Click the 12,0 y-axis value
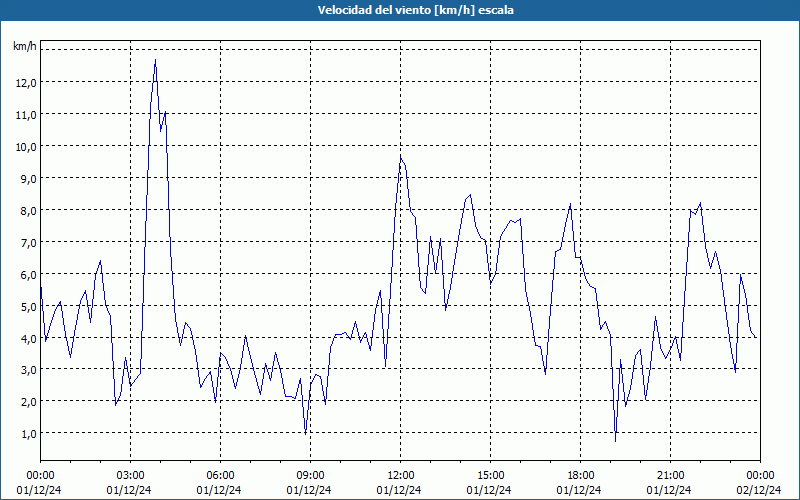800x500 pixels. coord(26,83)
